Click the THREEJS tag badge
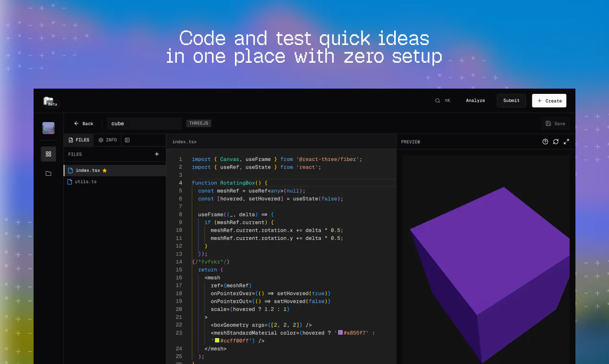Viewport: 609px width, 364px height. click(x=199, y=123)
